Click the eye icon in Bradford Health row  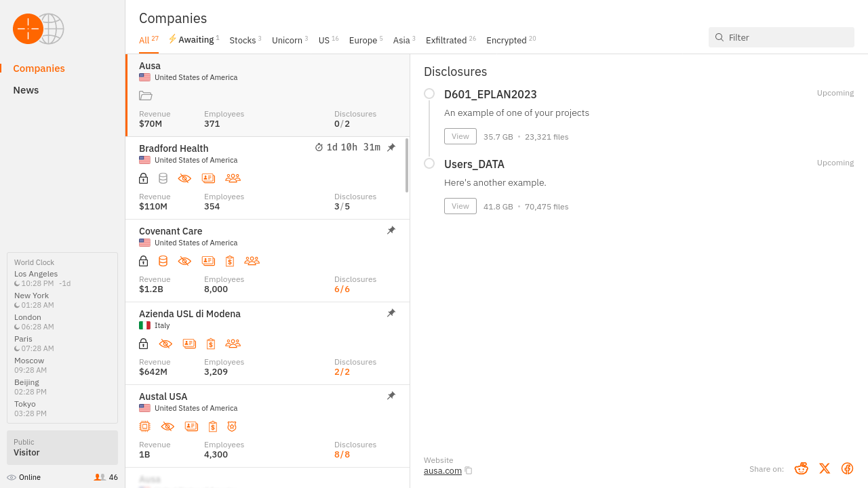(184, 178)
